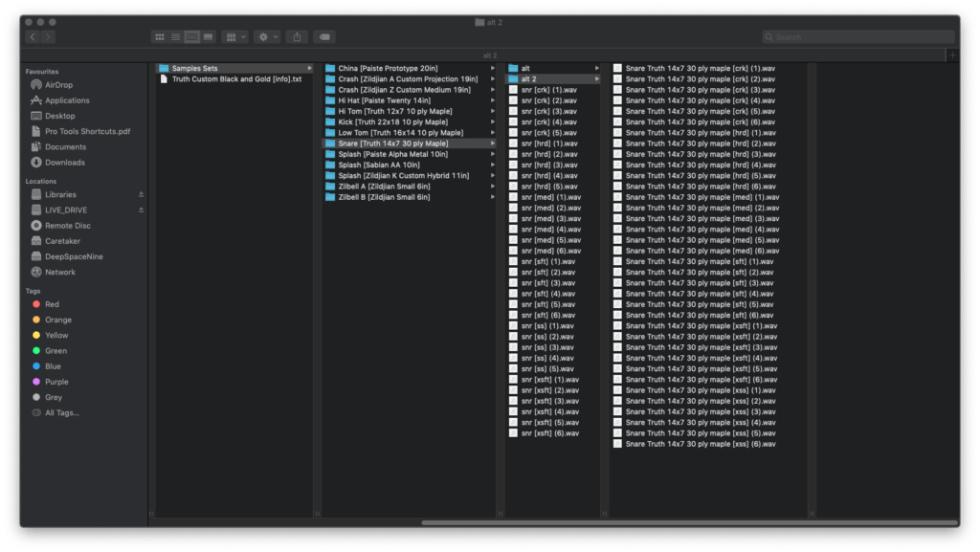Viewport: 980px width, 552px height.
Task: Switch to icon grid view
Action: [x=160, y=36]
